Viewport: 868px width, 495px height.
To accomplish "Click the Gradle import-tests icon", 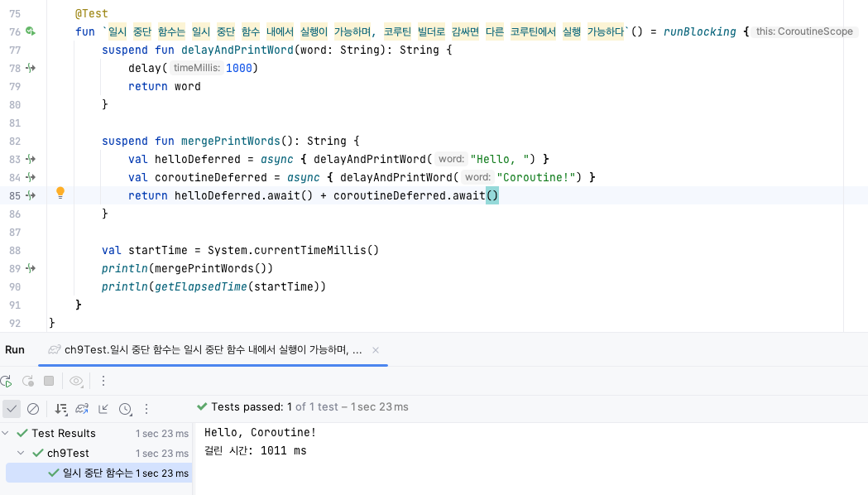I will point(82,409).
